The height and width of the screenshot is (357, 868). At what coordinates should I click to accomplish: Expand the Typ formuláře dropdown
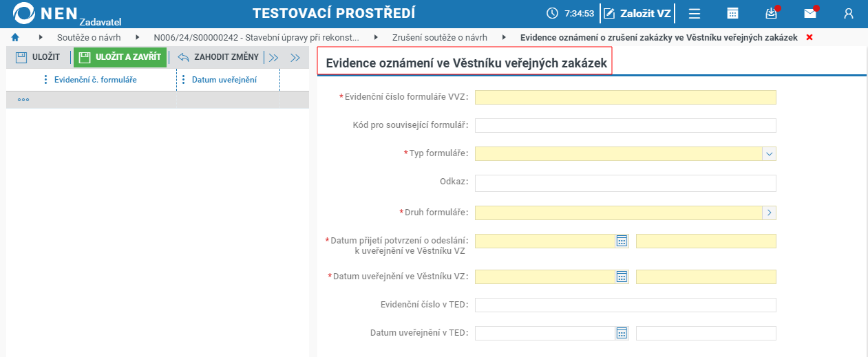click(770, 153)
